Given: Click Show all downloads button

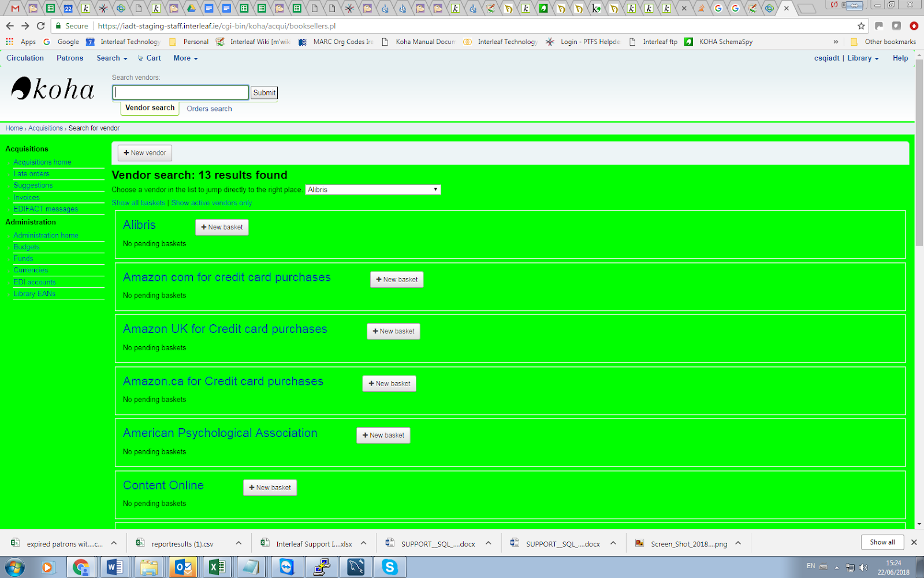Looking at the screenshot, I should click(x=882, y=542).
